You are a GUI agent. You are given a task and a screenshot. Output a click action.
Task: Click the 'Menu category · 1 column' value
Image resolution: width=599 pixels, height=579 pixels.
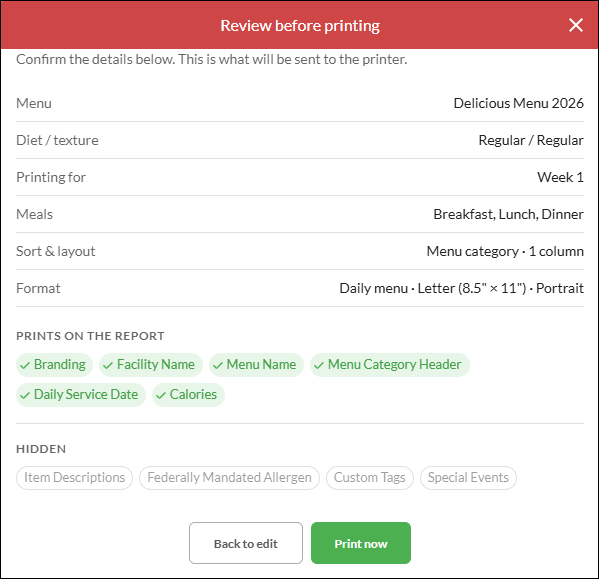(x=505, y=251)
